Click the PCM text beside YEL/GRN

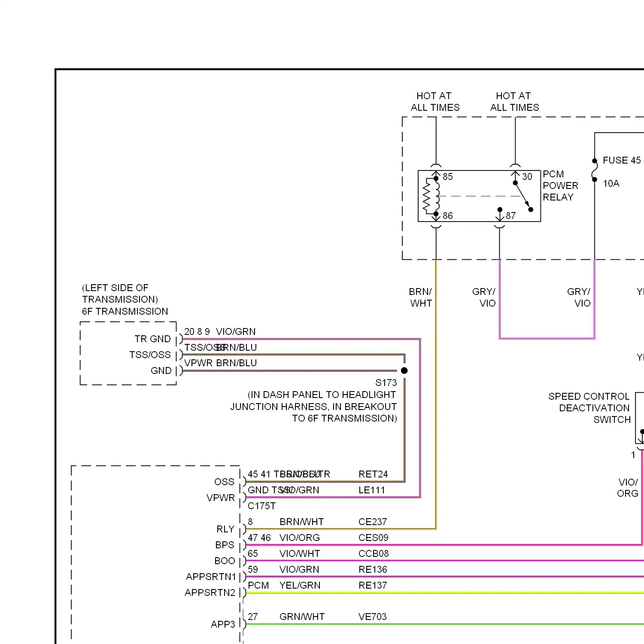tap(258, 585)
